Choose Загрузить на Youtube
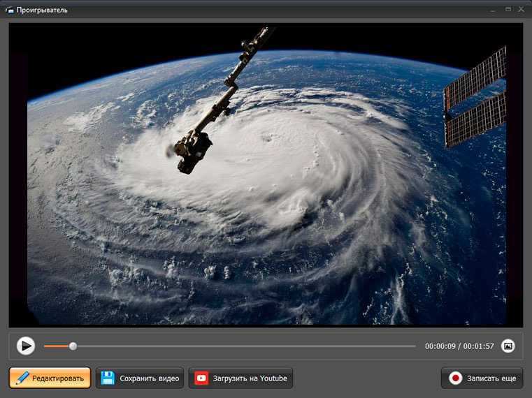Image resolution: width=532 pixels, height=398 pixels. point(240,378)
